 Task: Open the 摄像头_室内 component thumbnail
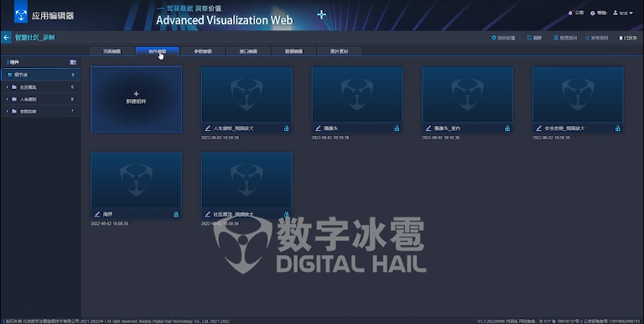pos(467,95)
